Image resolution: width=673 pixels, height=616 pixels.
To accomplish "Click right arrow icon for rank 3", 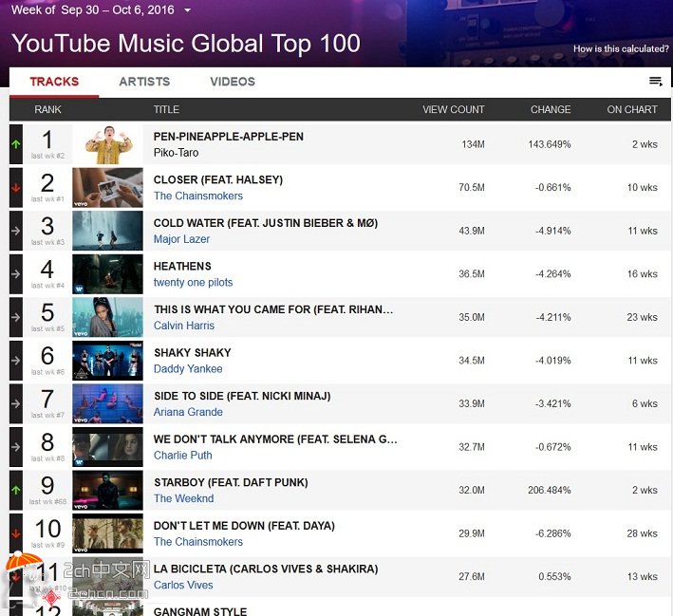I will tap(16, 231).
